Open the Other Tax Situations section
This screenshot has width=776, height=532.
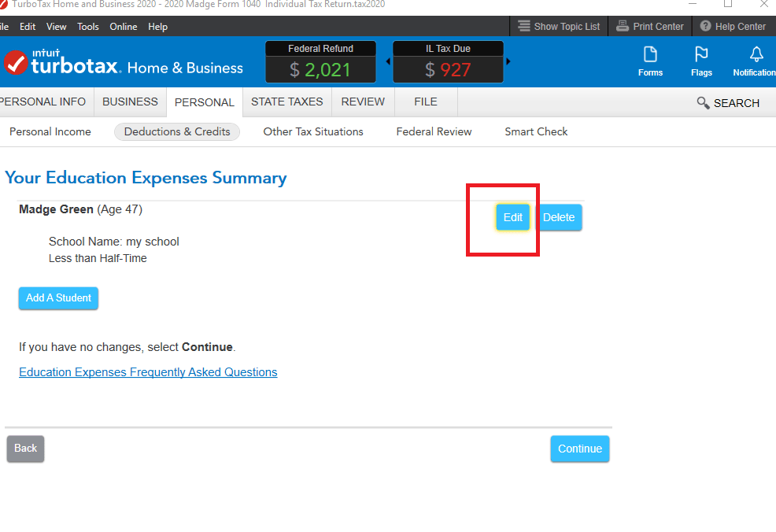coord(312,131)
